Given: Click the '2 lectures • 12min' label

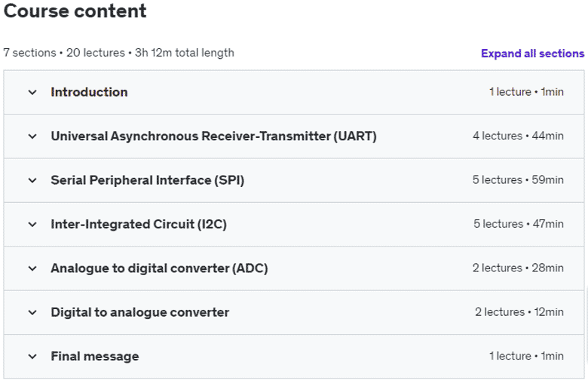Looking at the screenshot, I should pyautogui.click(x=519, y=312).
